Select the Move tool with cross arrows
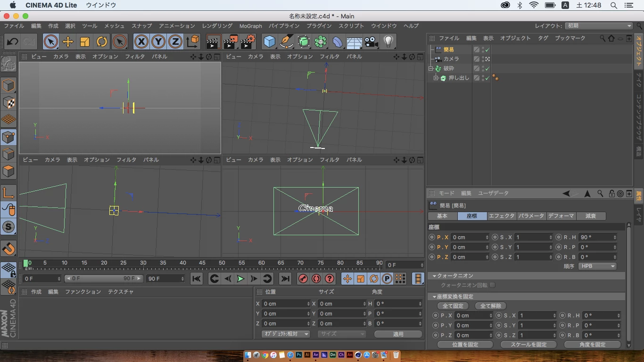 click(x=68, y=41)
